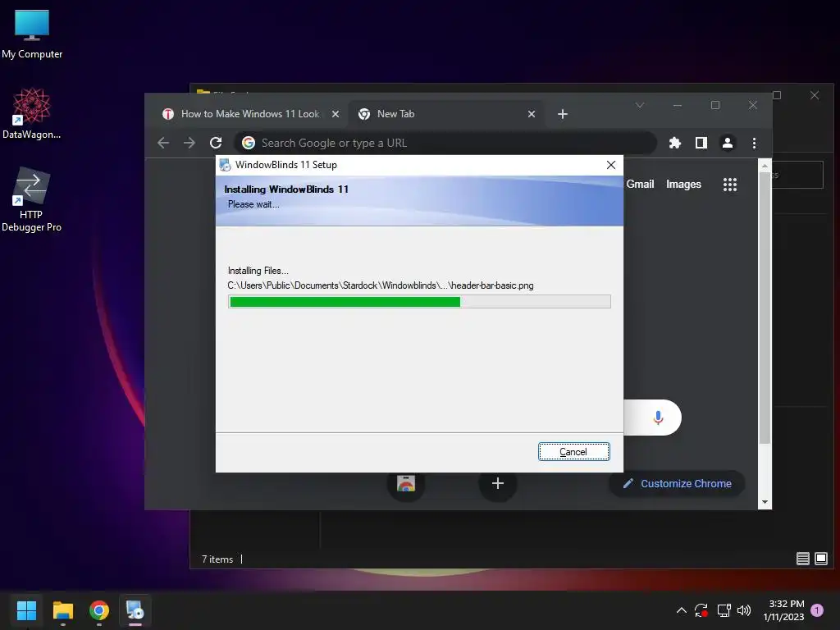Open the Chrome Web Store shortcut tile
Screen dimensions: 840x630
(406, 483)
